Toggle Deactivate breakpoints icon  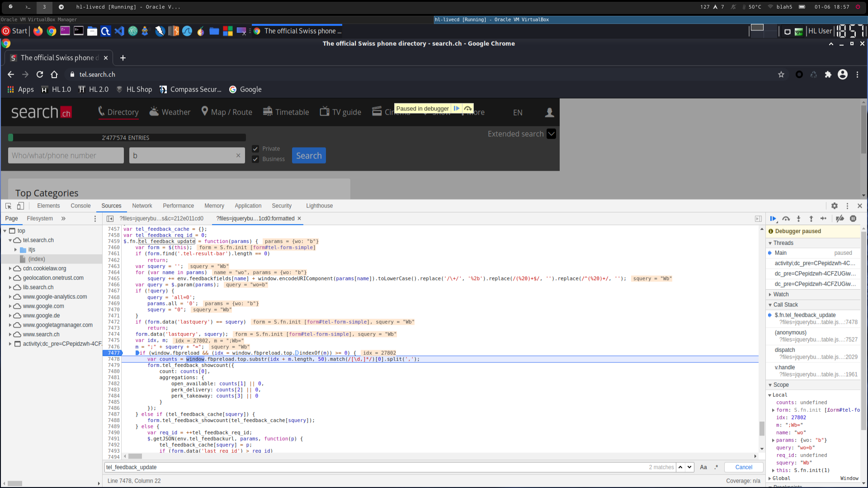click(x=840, y=219)
